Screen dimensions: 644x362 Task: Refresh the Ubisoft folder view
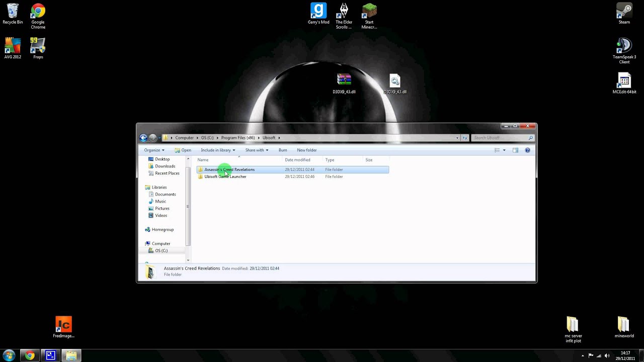(x=465, y=138)
